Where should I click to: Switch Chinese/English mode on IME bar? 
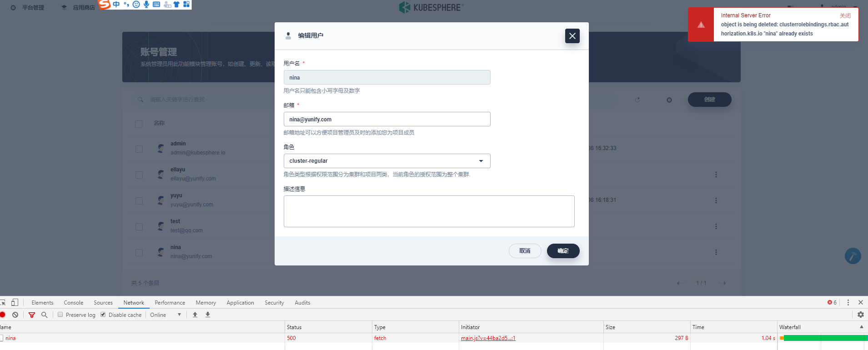click(x=116, y=5)
